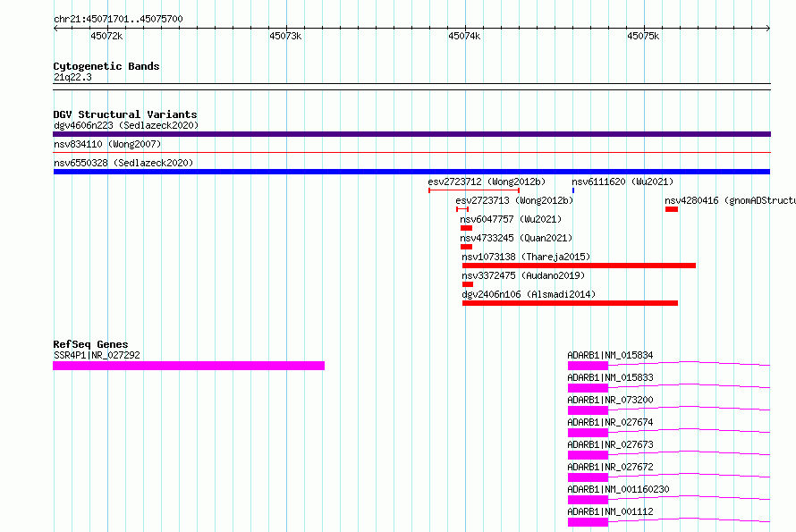Click the 45072k ruler tick label
796x532 pixels.
coord(106,36)
